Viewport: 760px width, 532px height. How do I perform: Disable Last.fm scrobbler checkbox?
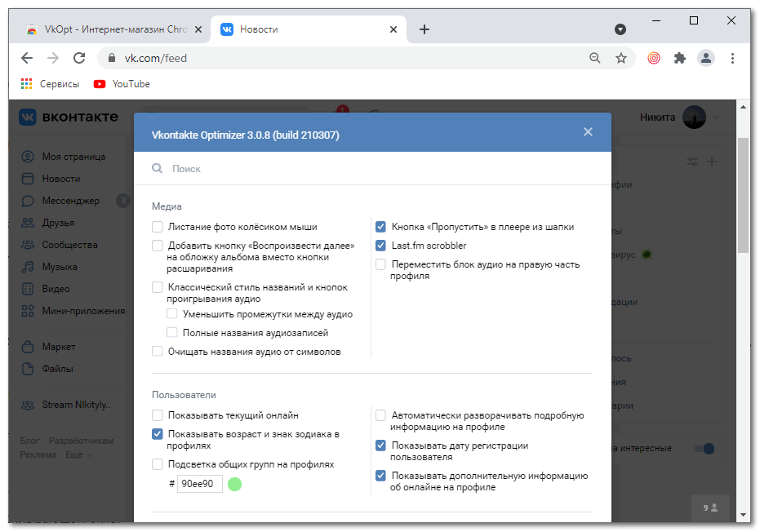[380, 246]
